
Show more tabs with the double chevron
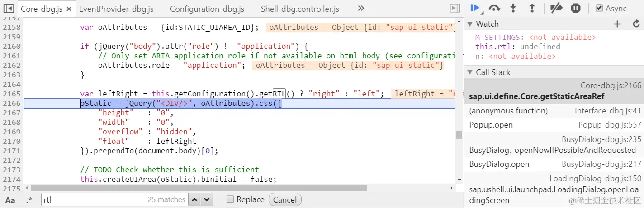(361, 8)
